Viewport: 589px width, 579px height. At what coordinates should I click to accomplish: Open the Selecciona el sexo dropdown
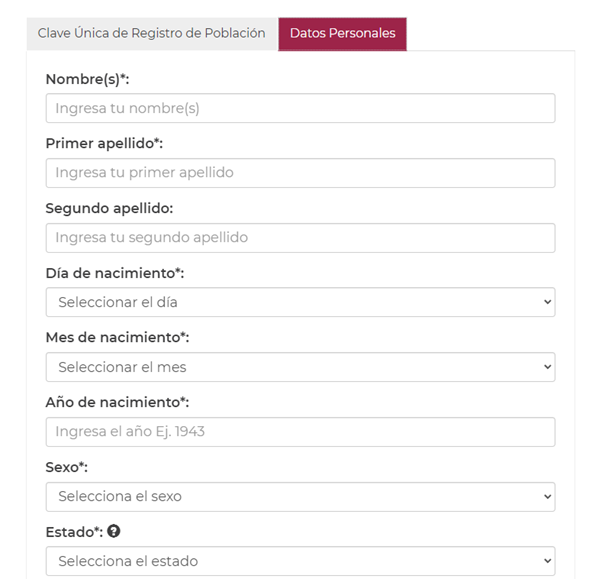click(301, 497)
